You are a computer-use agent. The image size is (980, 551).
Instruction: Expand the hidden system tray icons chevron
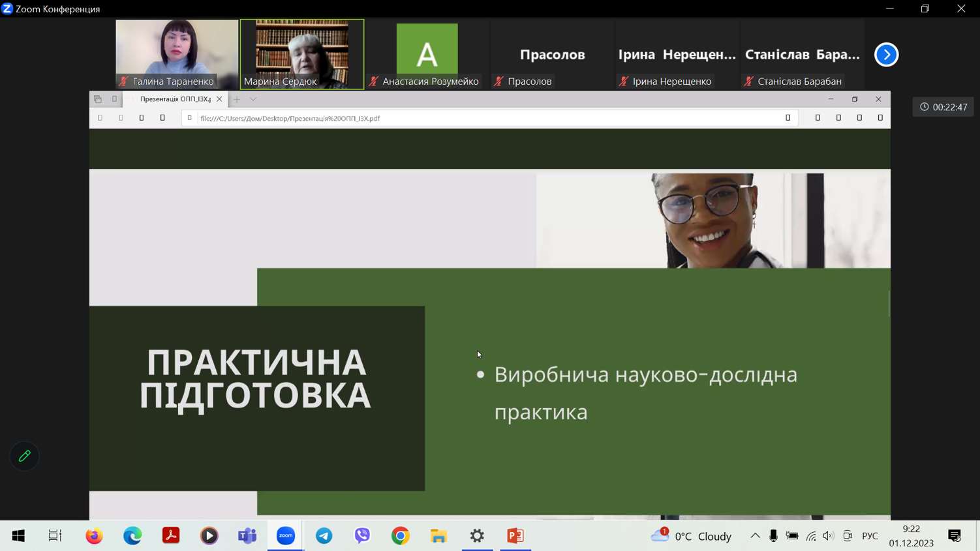point(755,536)
